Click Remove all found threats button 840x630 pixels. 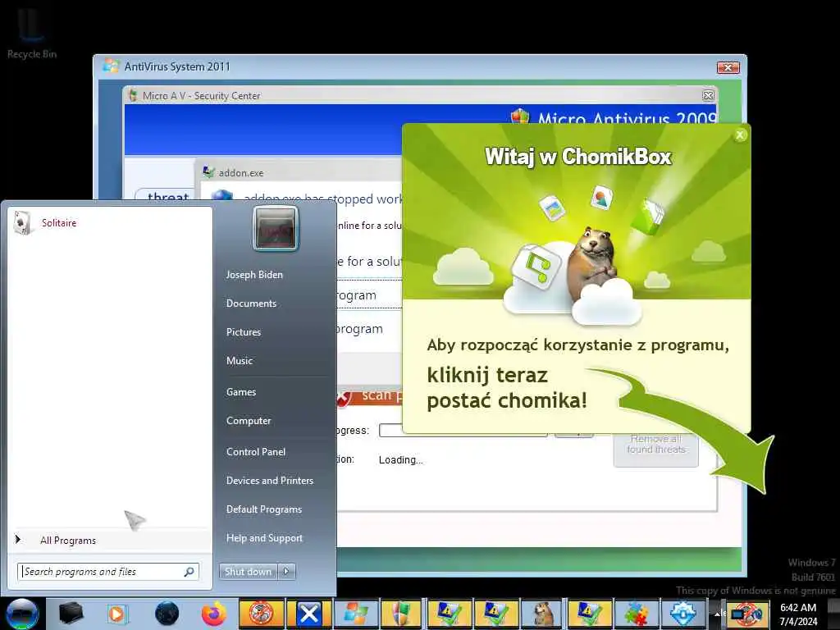(x=656, y=449)
